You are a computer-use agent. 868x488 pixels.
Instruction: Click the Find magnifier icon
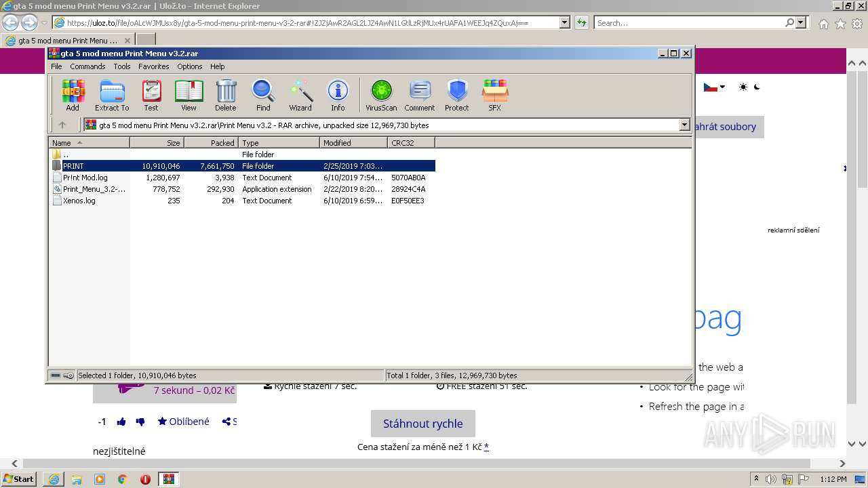coord(263,95)
